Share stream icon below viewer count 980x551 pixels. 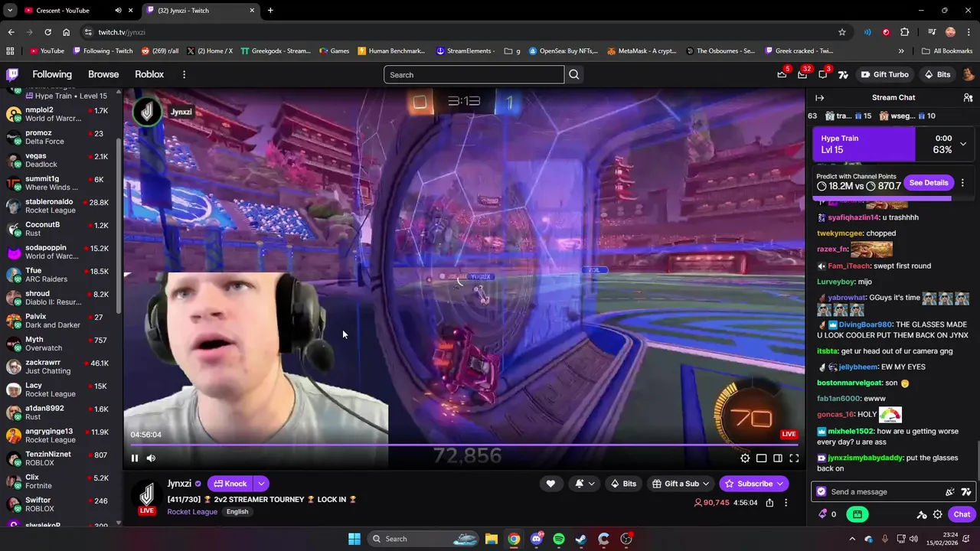tap(769, 503)
